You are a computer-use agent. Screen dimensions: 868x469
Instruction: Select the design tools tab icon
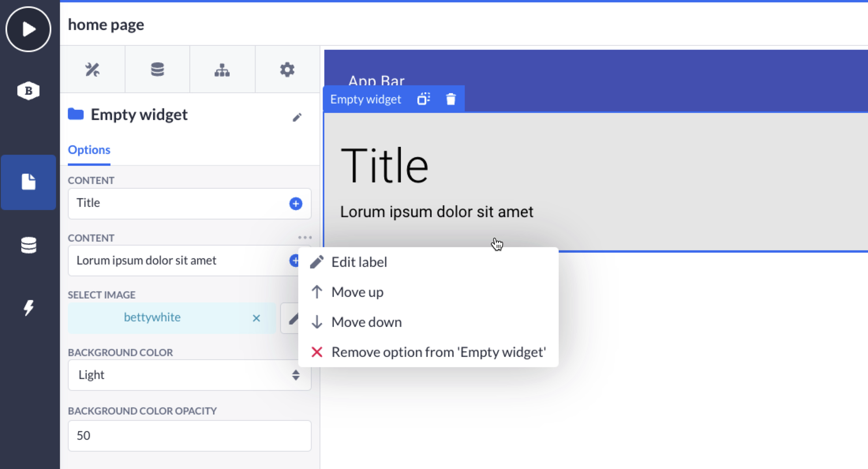pos(92,70)
